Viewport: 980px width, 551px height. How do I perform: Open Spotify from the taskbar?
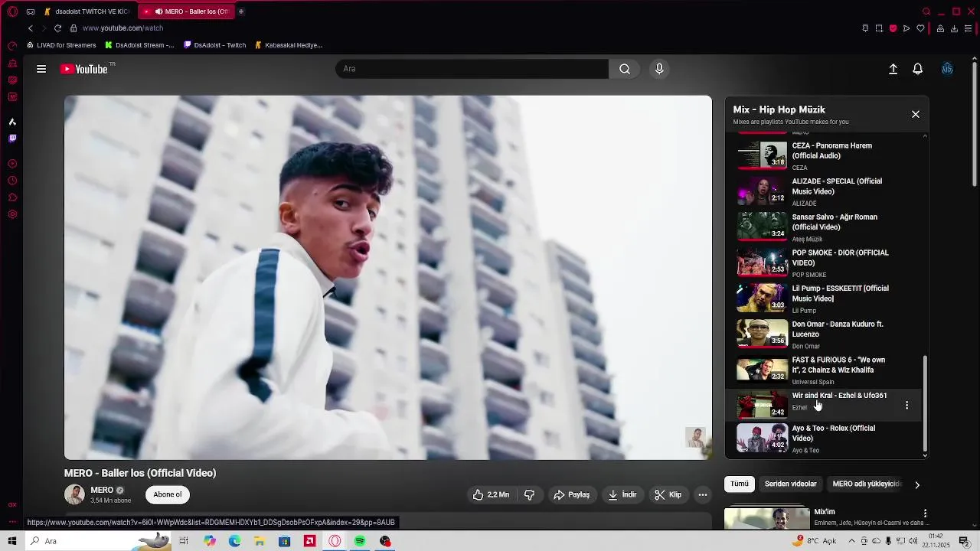point(360,541)
